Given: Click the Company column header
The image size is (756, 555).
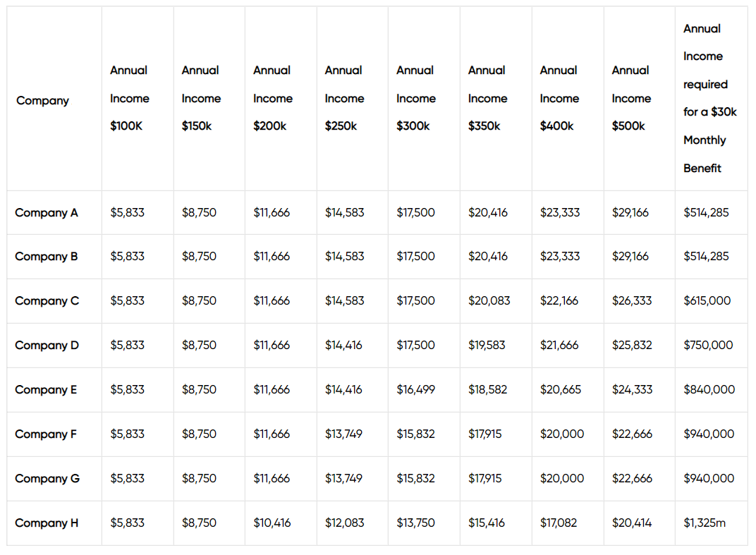Looking at the screenshot, I should click(43, 100).
